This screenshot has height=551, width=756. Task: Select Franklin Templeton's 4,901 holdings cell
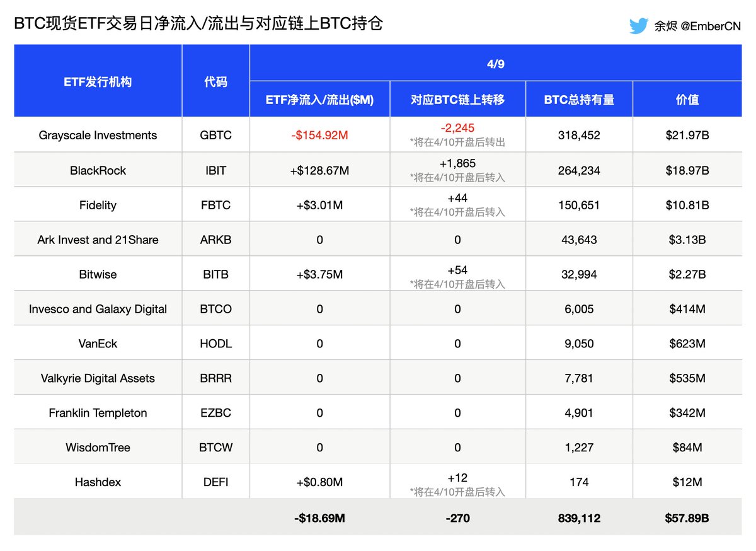578,412
